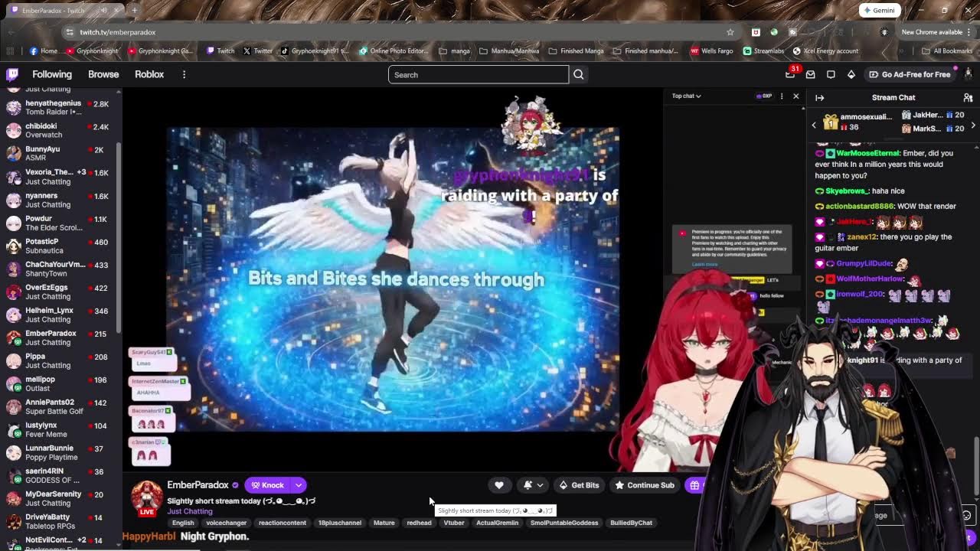Image resolution: width=980 pixels, height=551 pixels.
Task: Select the reactioncontent tag
Action: [x=283, y=523]
